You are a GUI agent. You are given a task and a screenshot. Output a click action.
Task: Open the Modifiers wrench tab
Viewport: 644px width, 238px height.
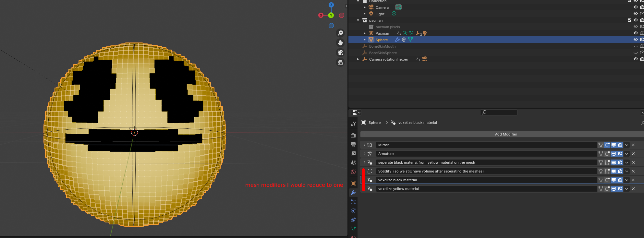[353, 193]
